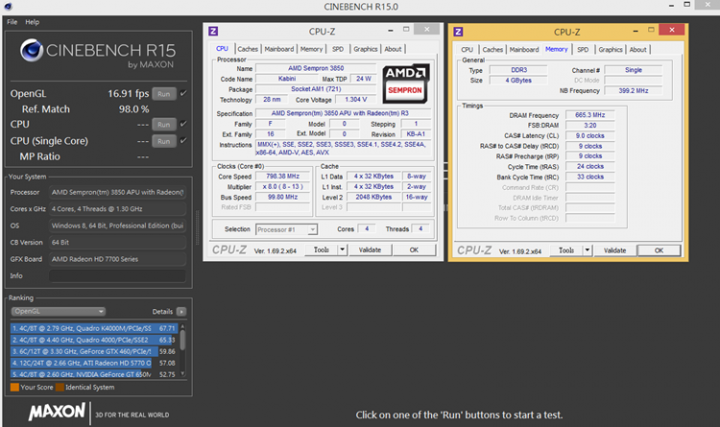
Task: Click the CPU-Z Z icon in right window
Action: click(x=458, y=32)
